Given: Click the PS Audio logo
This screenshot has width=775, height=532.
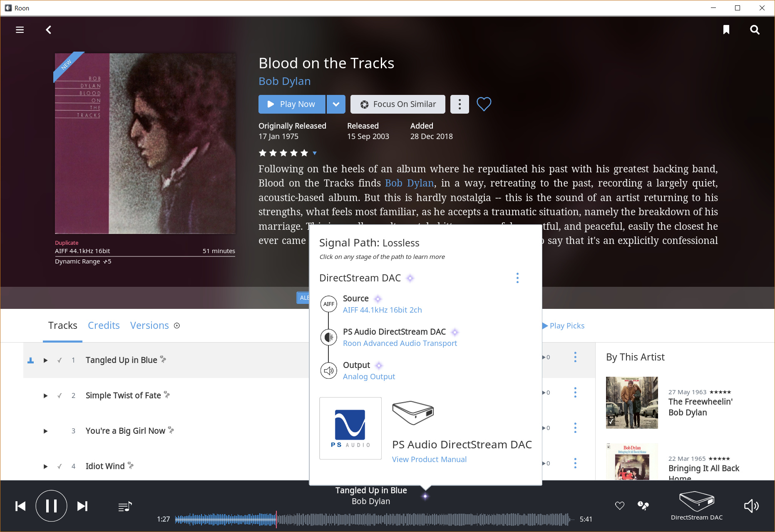Looking at the screenshot, I should tap(350, 428).
